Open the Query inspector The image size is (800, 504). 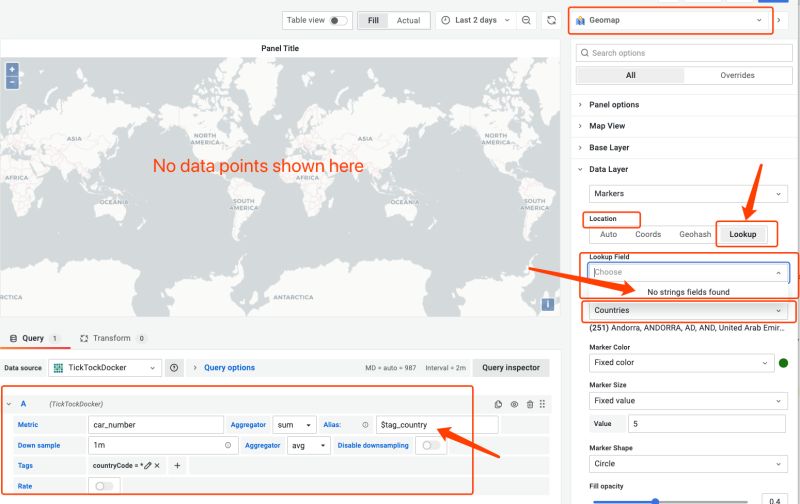click(x=511, y=368)
